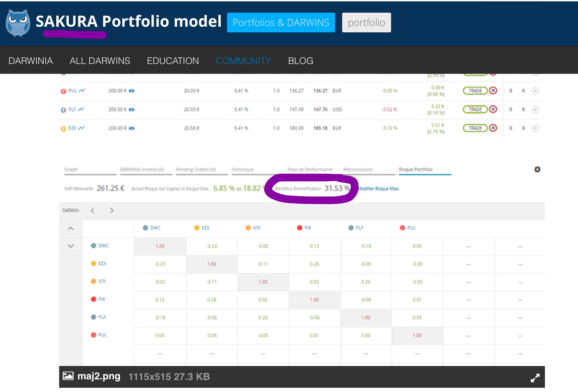This screenshot has width=578, height=392.
Task: Click PIK row label in correlation matrix
Action: [98, 299]
